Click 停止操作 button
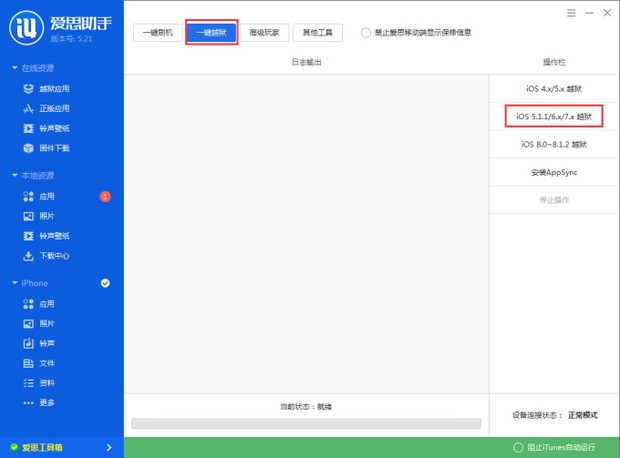 (x=554, y=200)
